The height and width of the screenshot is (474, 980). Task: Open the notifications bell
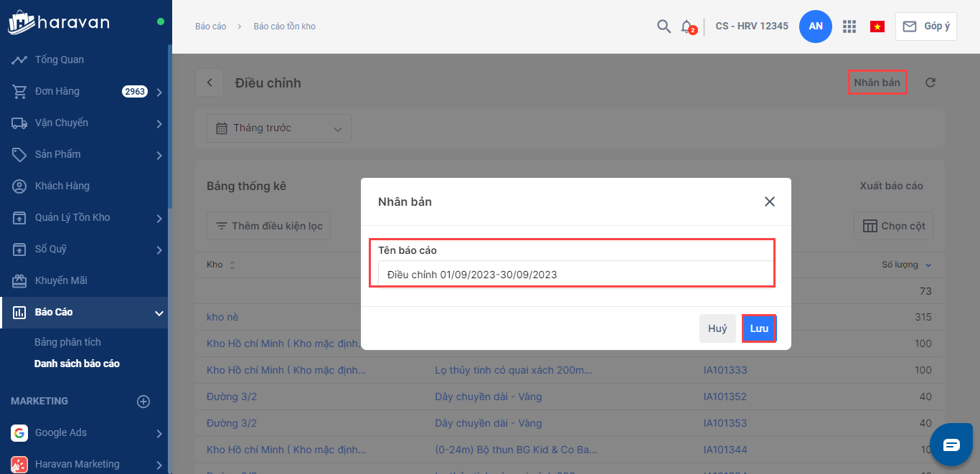[687, 27]
